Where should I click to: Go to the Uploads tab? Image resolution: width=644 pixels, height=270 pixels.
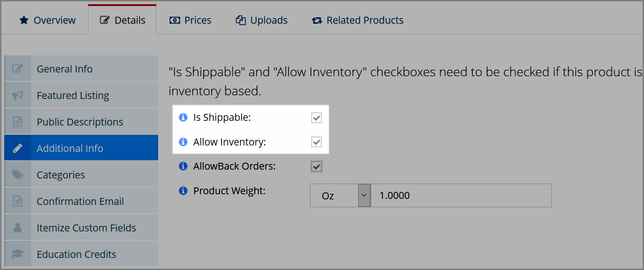point(262,20)
